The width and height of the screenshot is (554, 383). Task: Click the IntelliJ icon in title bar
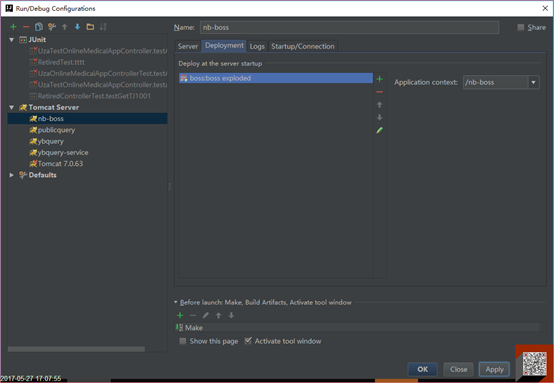(9, 8)
